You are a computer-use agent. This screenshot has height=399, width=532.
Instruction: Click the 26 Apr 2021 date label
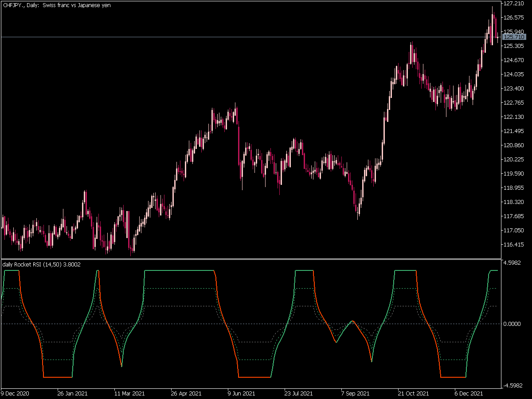tap(187, 394)
